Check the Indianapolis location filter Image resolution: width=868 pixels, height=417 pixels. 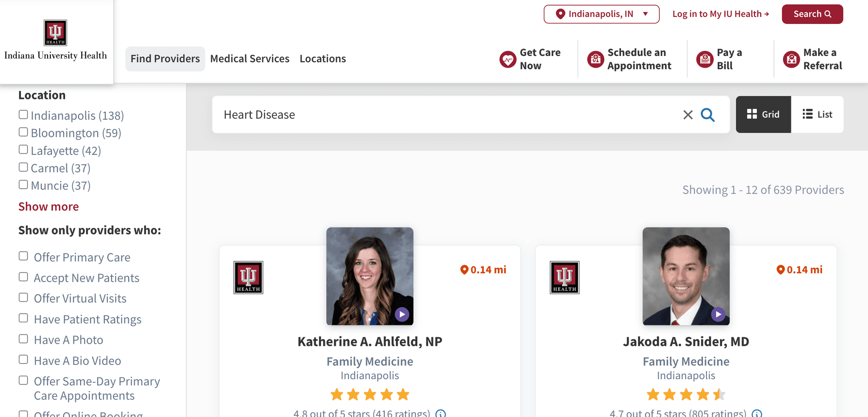23,115
